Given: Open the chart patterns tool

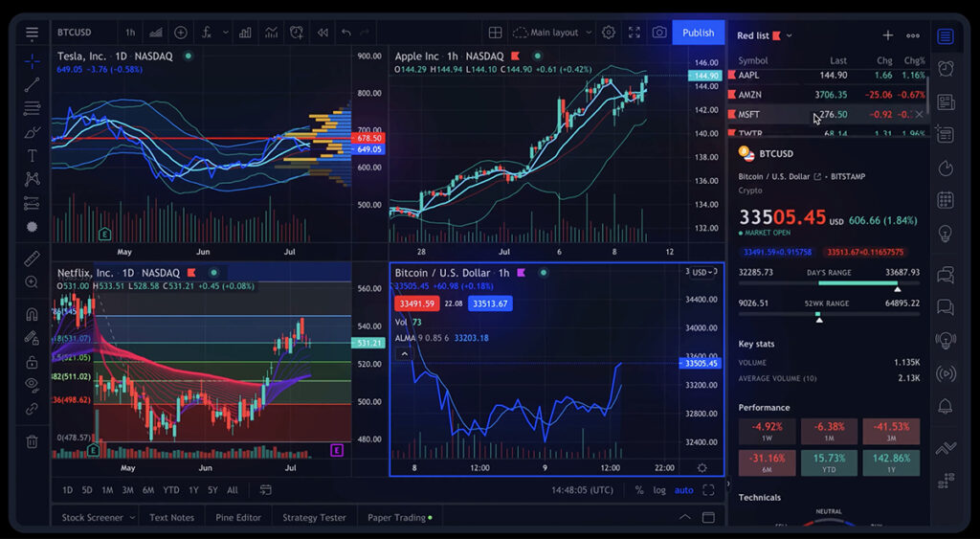Looking at the screenshot, I should tap(32, 179).
